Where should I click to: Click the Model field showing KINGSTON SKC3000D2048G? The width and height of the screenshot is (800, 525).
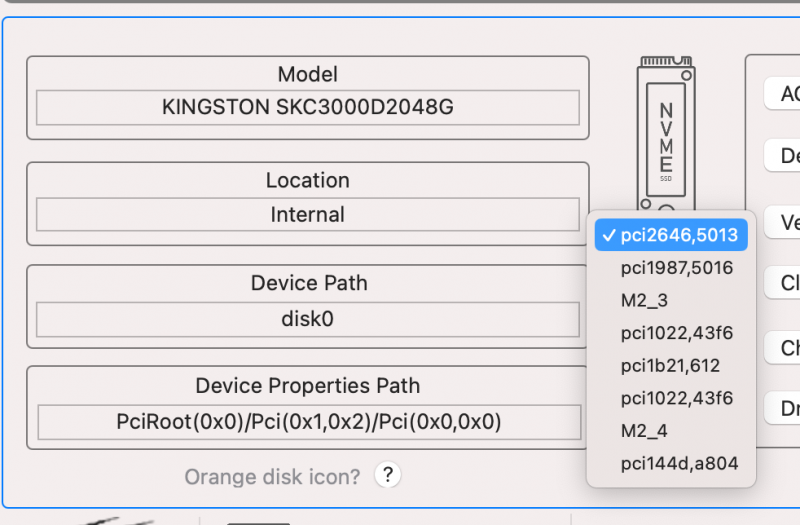pos(308,107)
